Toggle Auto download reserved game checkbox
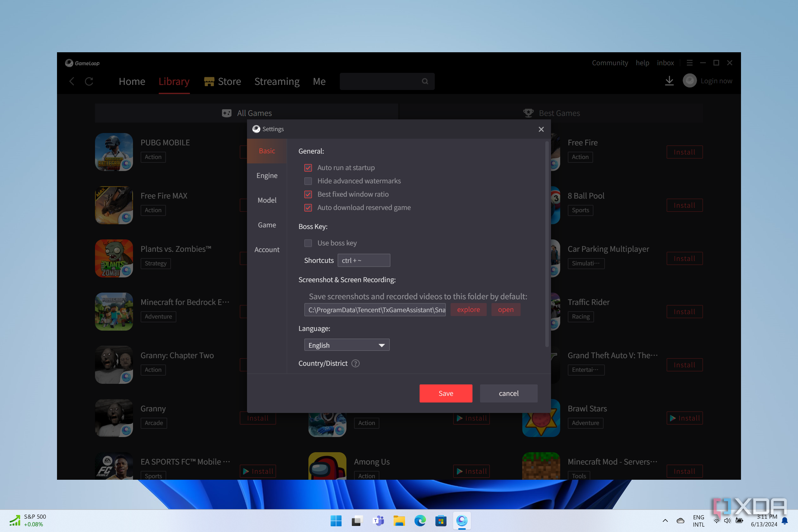 pos(308,208)
